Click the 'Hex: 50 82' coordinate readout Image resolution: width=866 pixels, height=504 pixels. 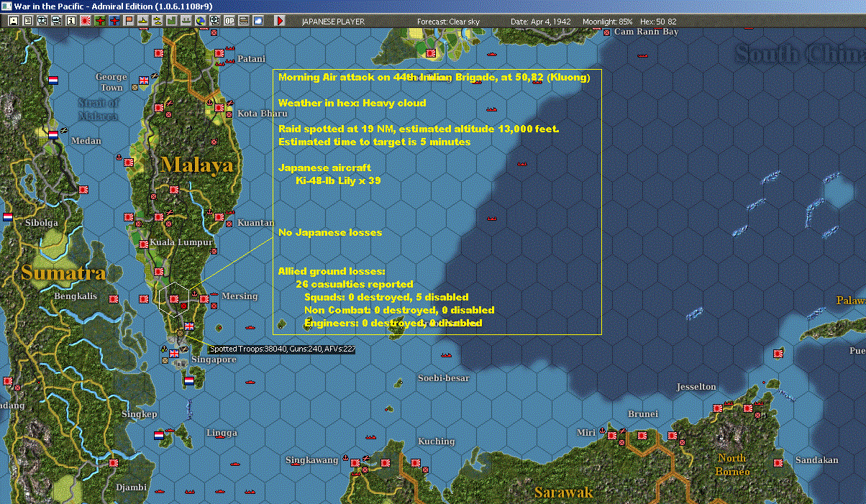pos(657,22)
